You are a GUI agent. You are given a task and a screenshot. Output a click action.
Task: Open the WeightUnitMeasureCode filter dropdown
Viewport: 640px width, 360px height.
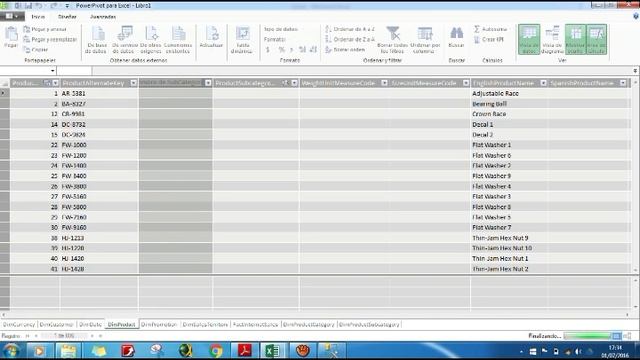coord(384,83)
